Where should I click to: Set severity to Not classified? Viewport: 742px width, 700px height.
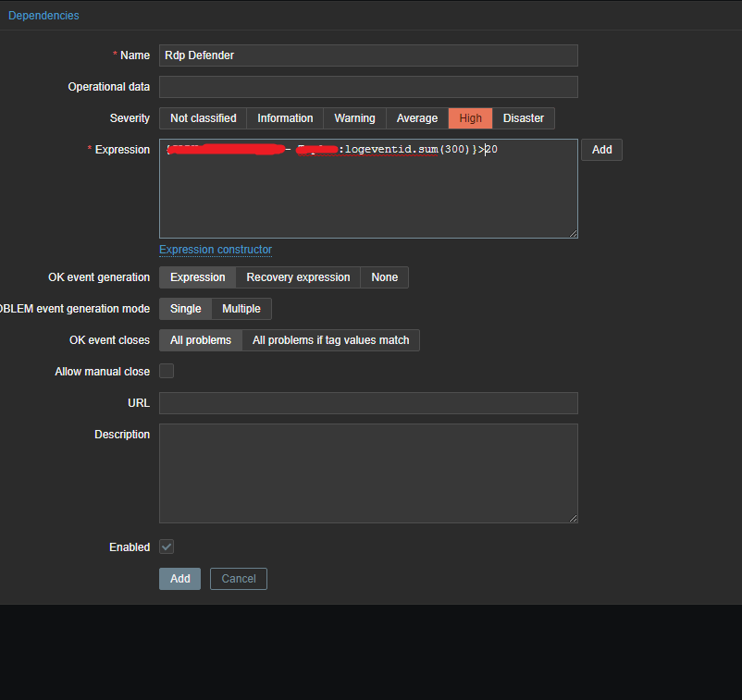(x=203, y=118)
